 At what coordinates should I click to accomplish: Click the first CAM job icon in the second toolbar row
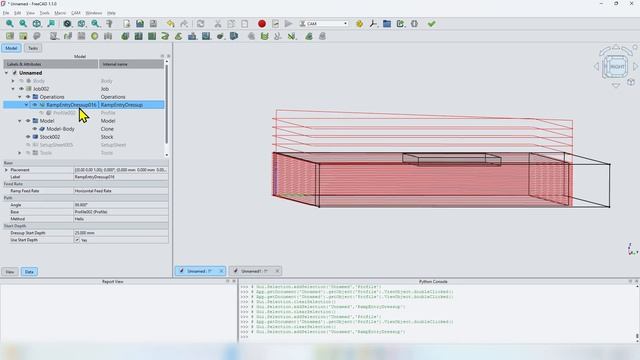tap(10, 36)
